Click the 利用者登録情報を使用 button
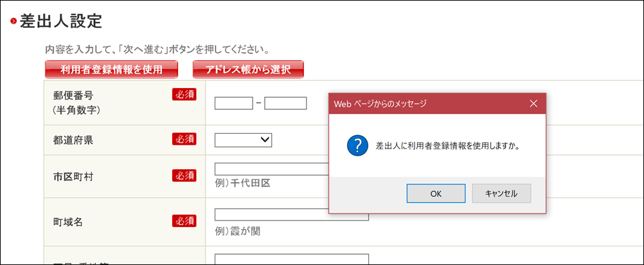 tap(111, 69)
